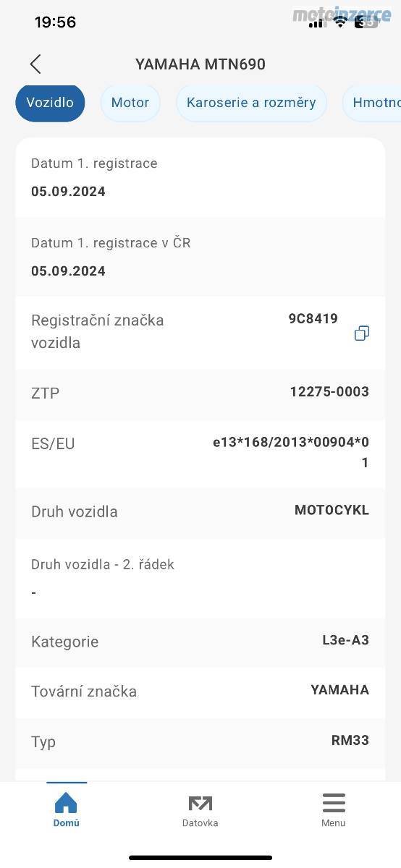Tap the Typ RM33 row
This screenshot has width=401, height=868.
[x=200, y=742]
